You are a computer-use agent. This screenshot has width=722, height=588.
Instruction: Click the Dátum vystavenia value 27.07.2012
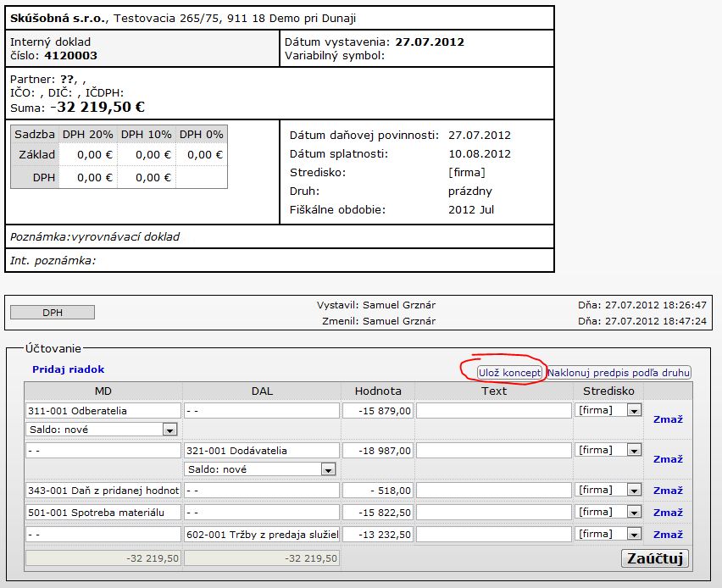pyautogui.click(x=430, y=42)
